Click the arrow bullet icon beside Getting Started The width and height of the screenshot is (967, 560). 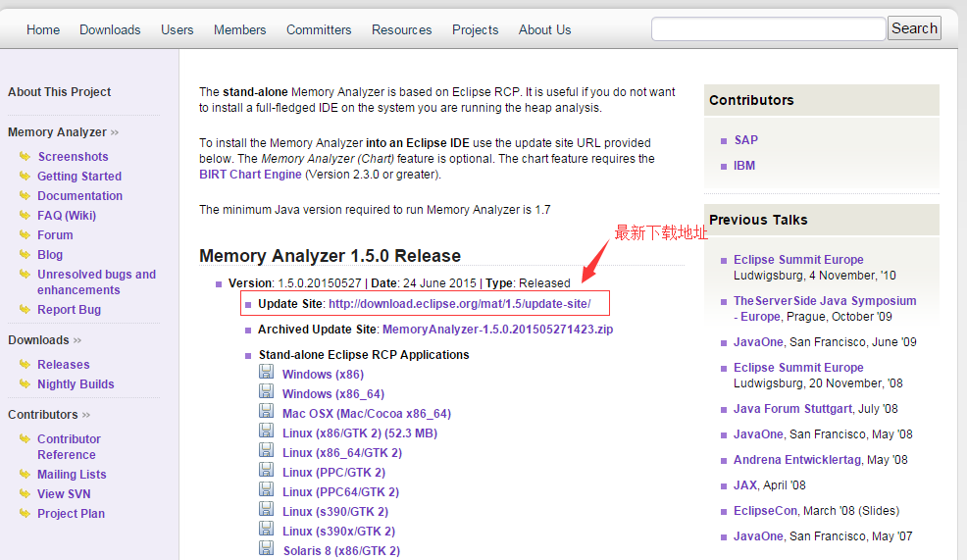[25, 176]
